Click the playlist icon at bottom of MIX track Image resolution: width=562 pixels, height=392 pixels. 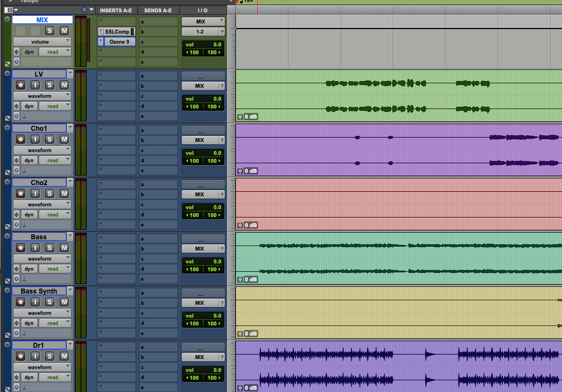coord(7,64)
